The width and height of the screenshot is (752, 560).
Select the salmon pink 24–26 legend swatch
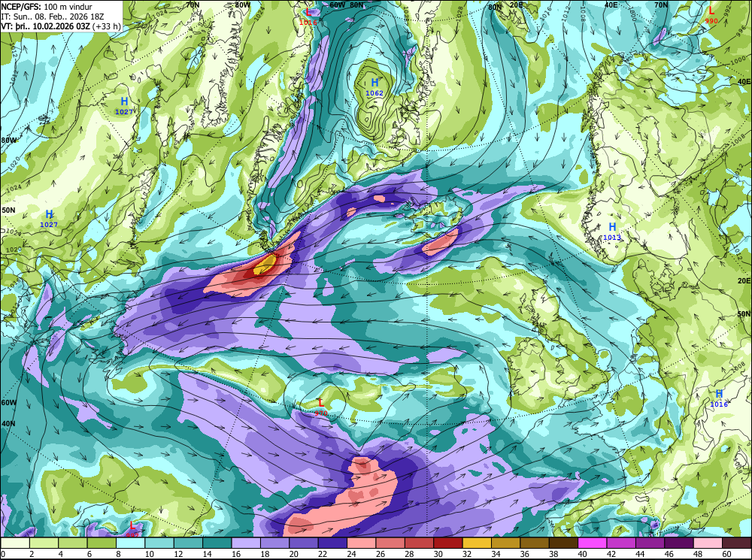(x=362, y=543)
